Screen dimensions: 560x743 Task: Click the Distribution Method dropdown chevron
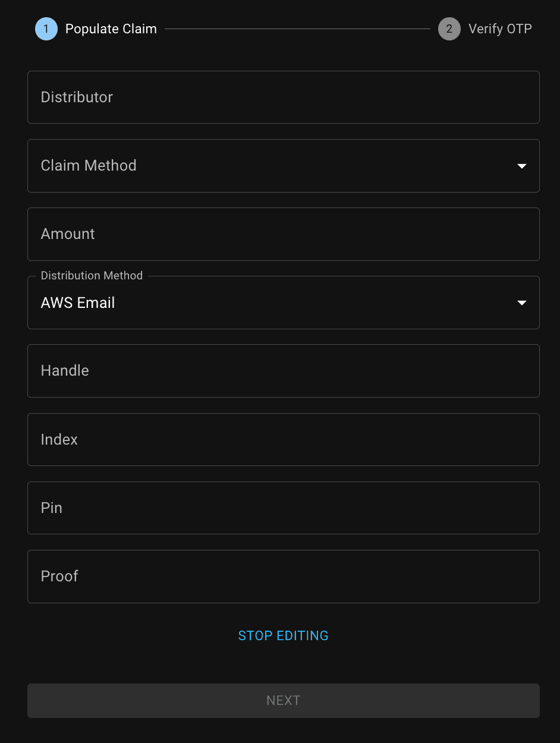[521, 303]
